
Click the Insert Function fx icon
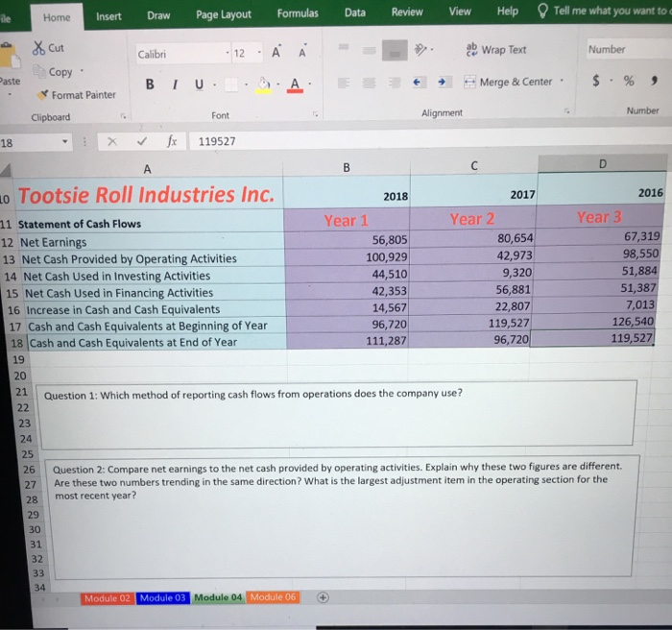(x=172, y=140)
